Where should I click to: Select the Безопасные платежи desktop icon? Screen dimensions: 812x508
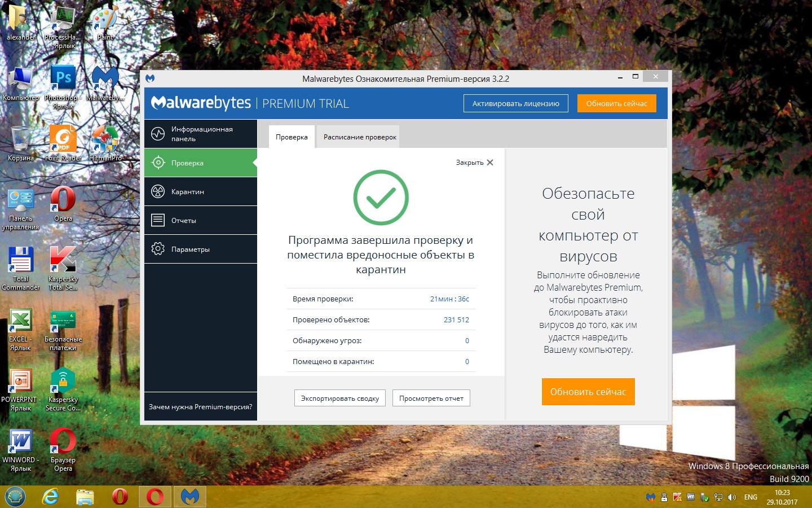tap(63, 330)
